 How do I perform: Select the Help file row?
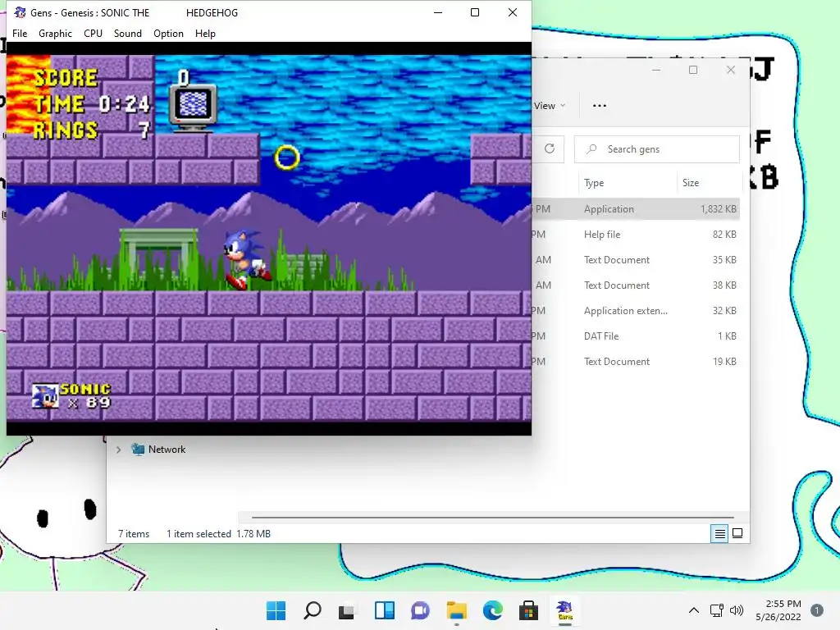[636, 234]
